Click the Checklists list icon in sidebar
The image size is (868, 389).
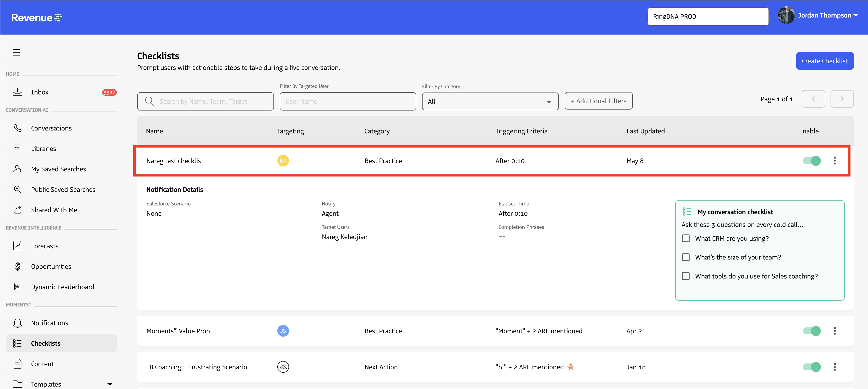(18, 343)
